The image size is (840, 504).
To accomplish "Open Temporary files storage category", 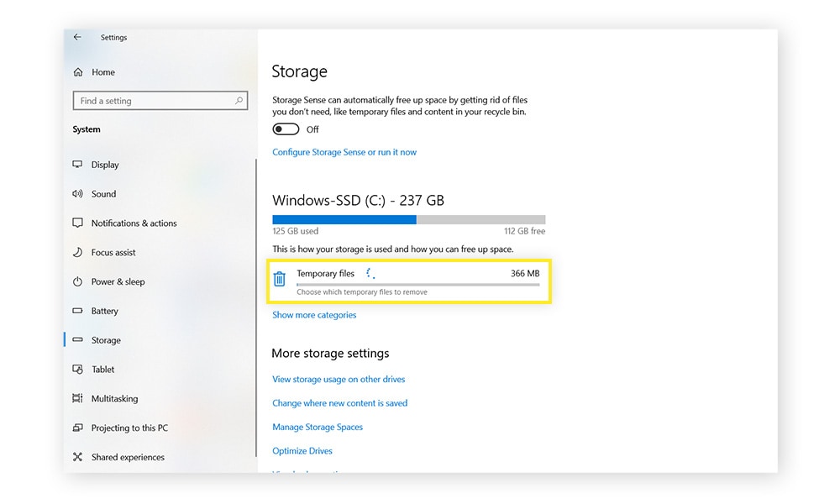I will tap(409, 281).
